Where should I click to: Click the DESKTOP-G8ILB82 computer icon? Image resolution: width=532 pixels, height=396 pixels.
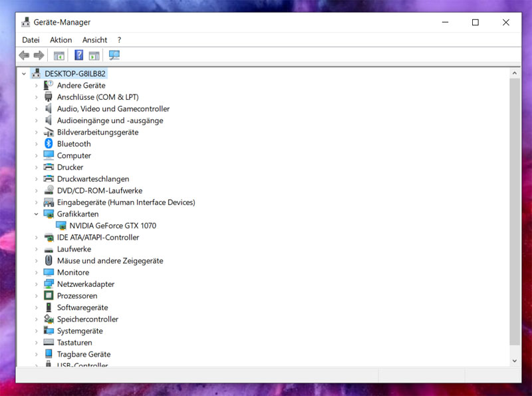point(37,73)
